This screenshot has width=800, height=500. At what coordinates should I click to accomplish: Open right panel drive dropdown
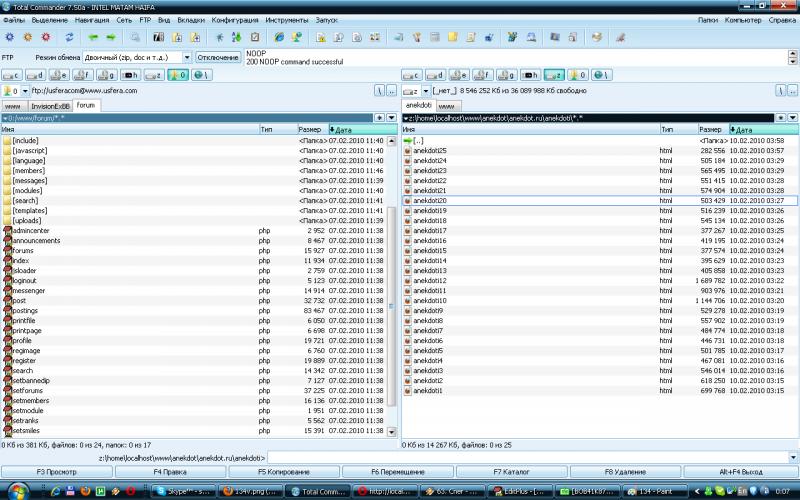tap(426, 91)
